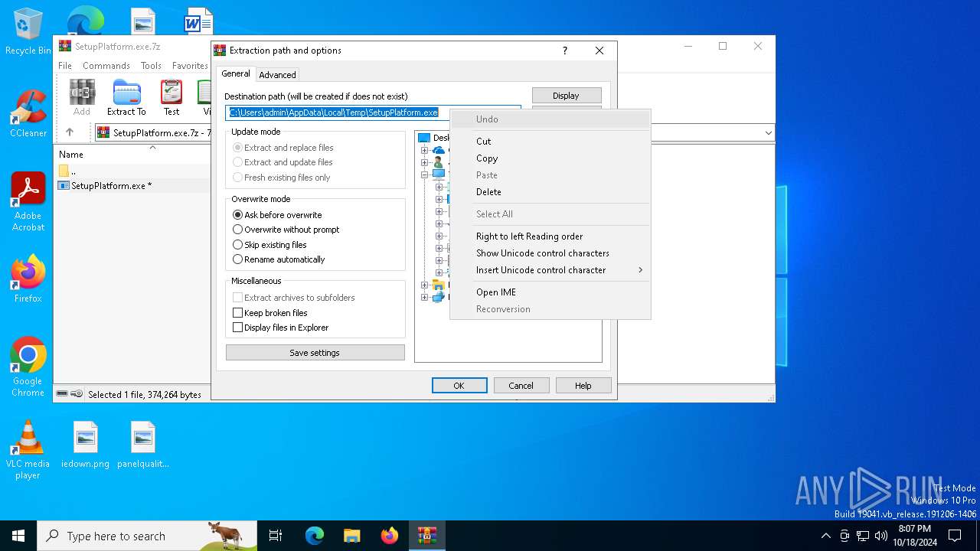Choose Copy from the context menu
This screenshot has height=551, width=980.
point(550,158)
